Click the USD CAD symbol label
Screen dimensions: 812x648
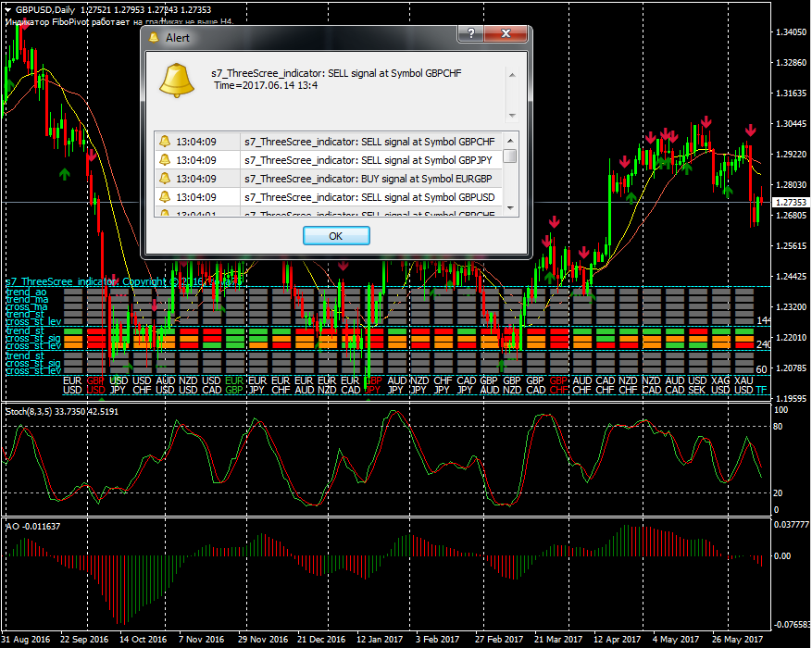click(211, 385)
